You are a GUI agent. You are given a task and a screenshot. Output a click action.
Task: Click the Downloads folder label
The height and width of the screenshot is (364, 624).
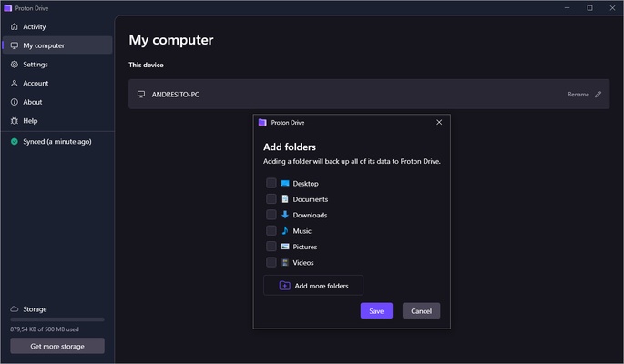(310, 216)
